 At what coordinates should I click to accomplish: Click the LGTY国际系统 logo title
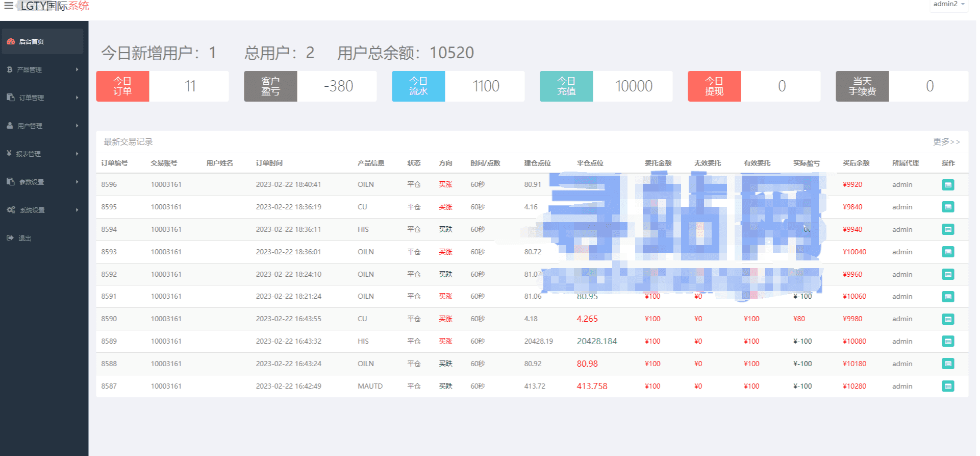pyautogui.click(x=55, y=6)
